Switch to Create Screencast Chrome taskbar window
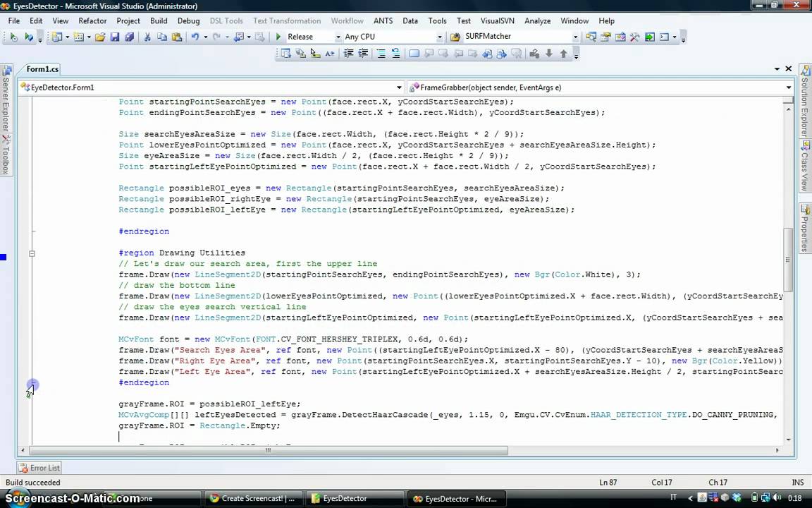 (x=252, y=499)
